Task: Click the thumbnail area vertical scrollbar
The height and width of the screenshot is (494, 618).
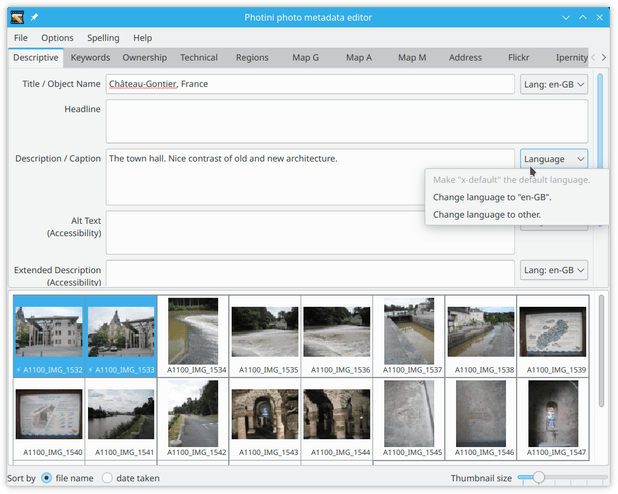Action: coord(601,351)
